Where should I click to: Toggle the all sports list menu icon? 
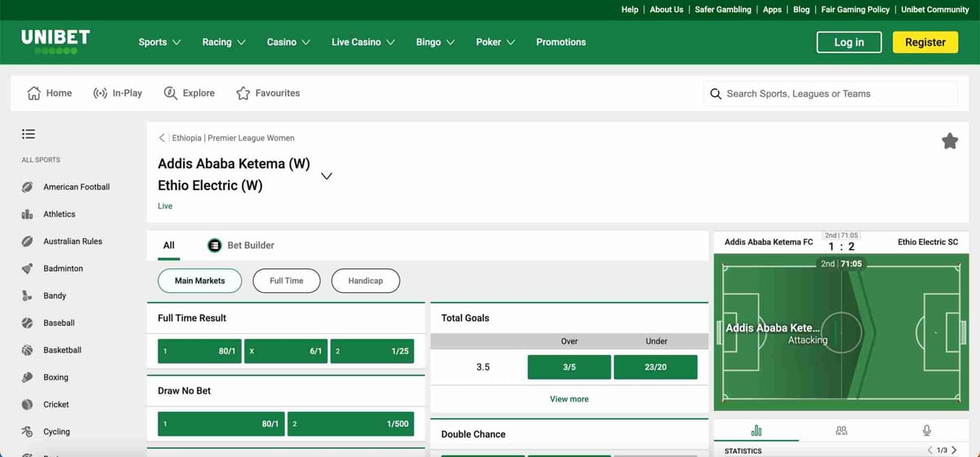[x=29, y=133]
